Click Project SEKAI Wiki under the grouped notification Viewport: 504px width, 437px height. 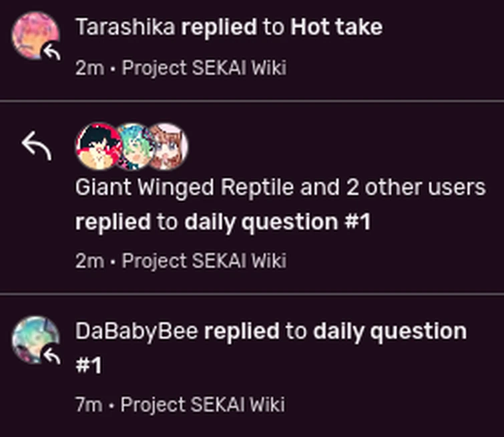[x=204, y=260]
